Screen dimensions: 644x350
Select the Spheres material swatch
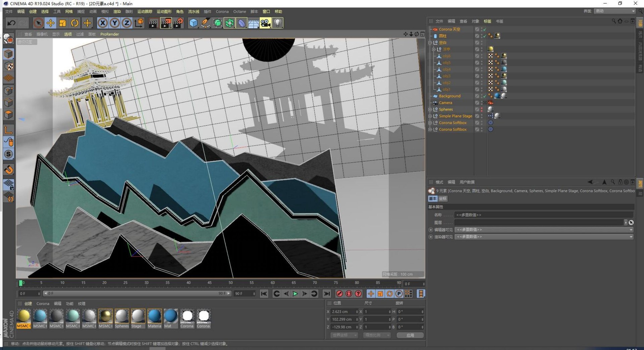(122, 318)
